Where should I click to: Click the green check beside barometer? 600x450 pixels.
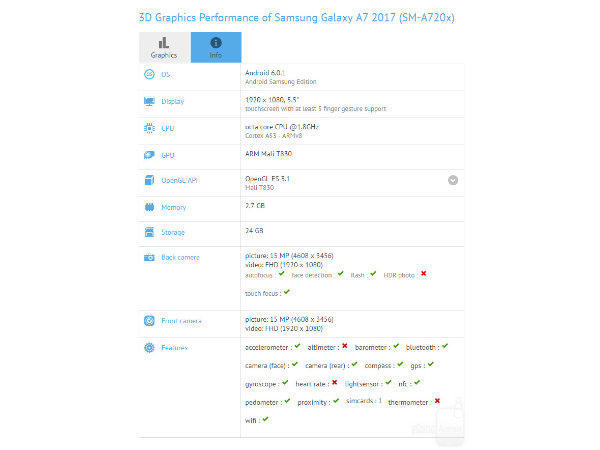click(x=396, y=346)
